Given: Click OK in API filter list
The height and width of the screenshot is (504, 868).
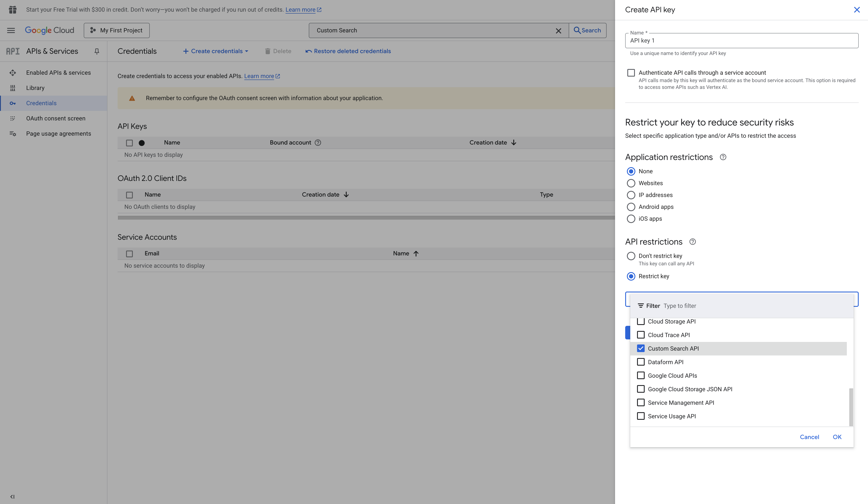Looking at the screenshot, I should pos(837,437).
